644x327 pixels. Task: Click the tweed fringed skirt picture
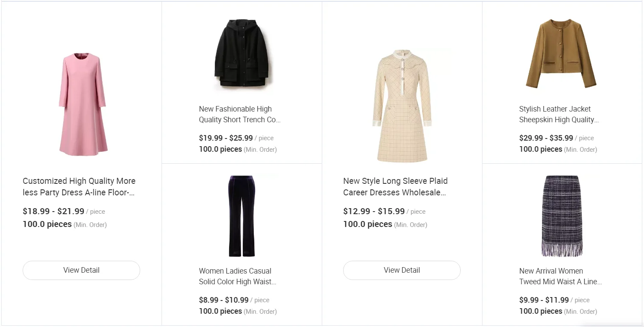click(x=562, y=216)
